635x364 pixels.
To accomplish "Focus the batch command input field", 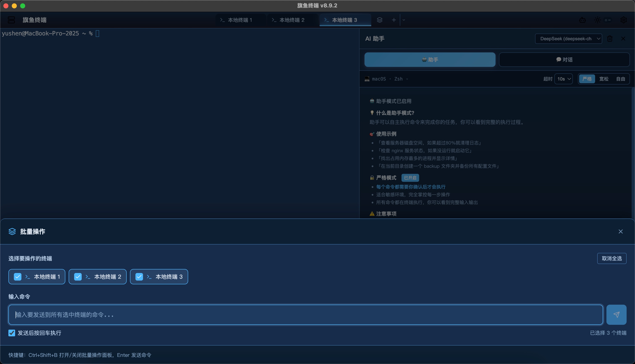I will point(305,315).
